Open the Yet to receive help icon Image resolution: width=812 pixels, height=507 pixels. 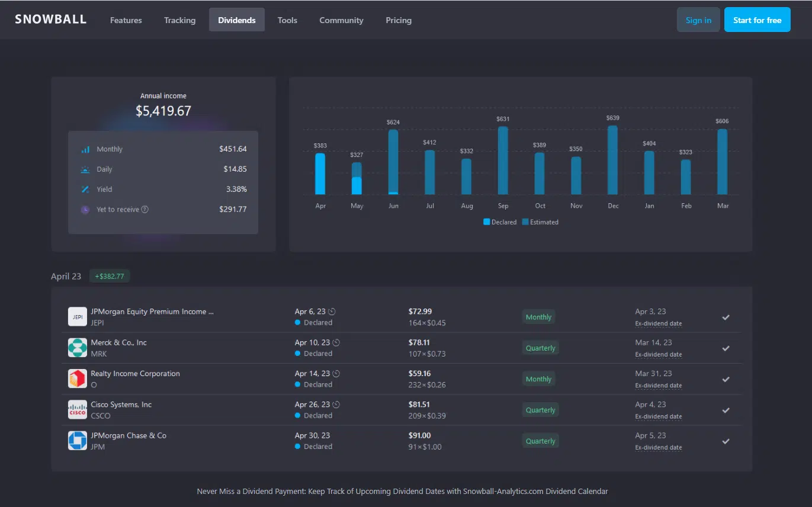click(x=145, y=210)
